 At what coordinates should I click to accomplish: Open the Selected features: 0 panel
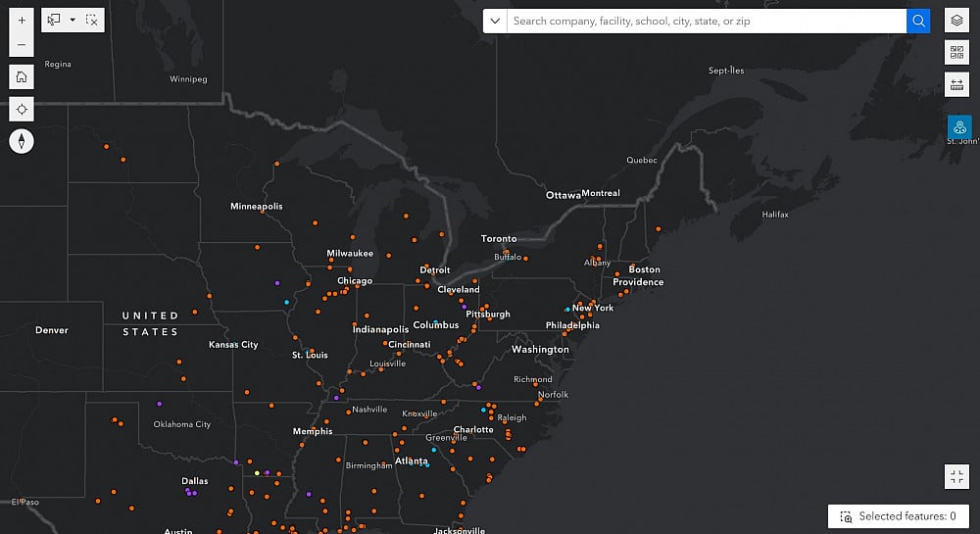point(899,516)
